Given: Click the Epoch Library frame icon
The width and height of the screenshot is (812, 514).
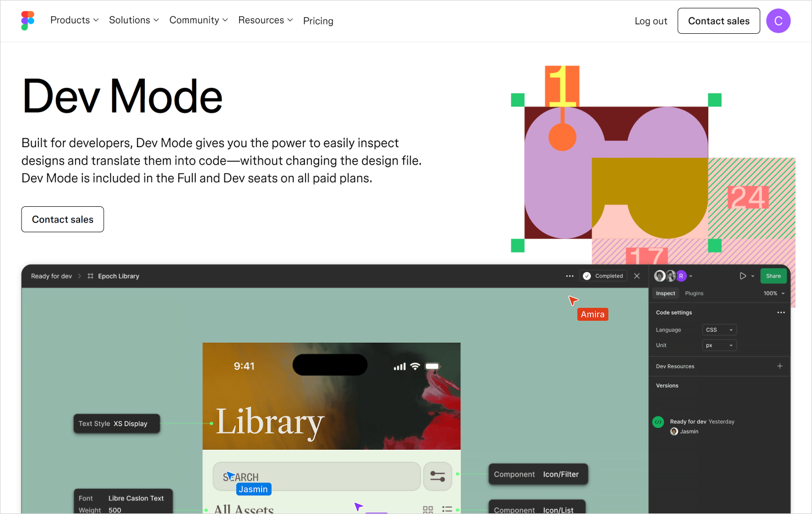Looking at the screenshot, I should tap(89, 276).
